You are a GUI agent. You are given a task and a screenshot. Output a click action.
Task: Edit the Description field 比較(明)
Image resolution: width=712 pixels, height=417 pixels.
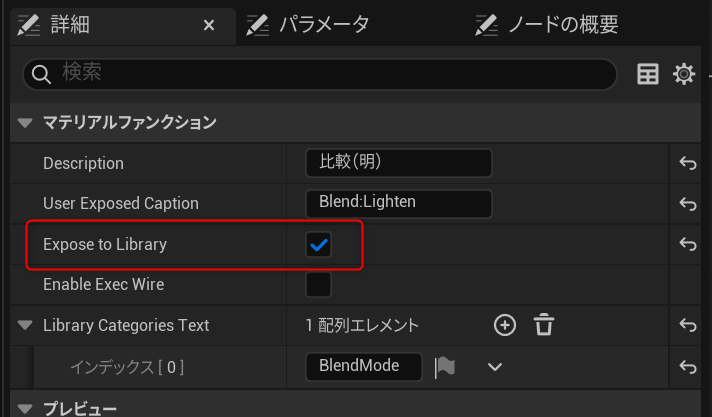pos(399,163)
